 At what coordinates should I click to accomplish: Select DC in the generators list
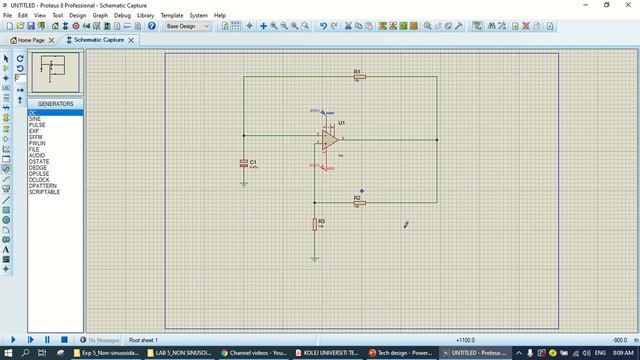click(56, 113)
